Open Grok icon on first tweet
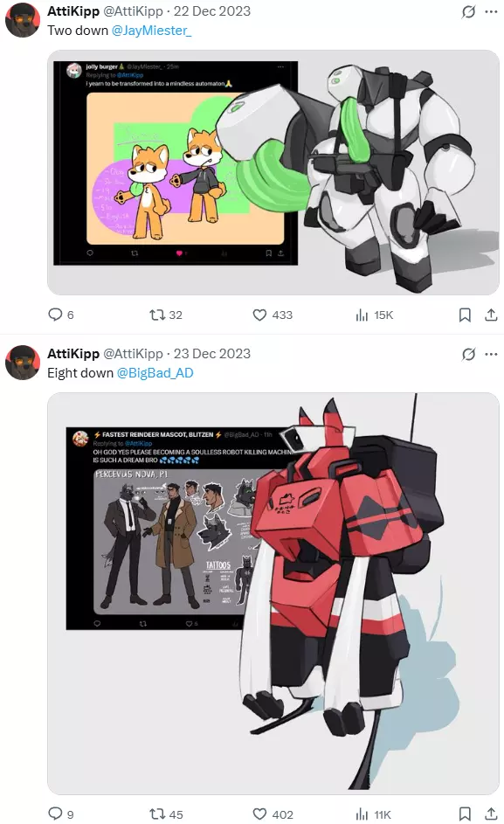The image size is (504, 824). tap(468, 11)
